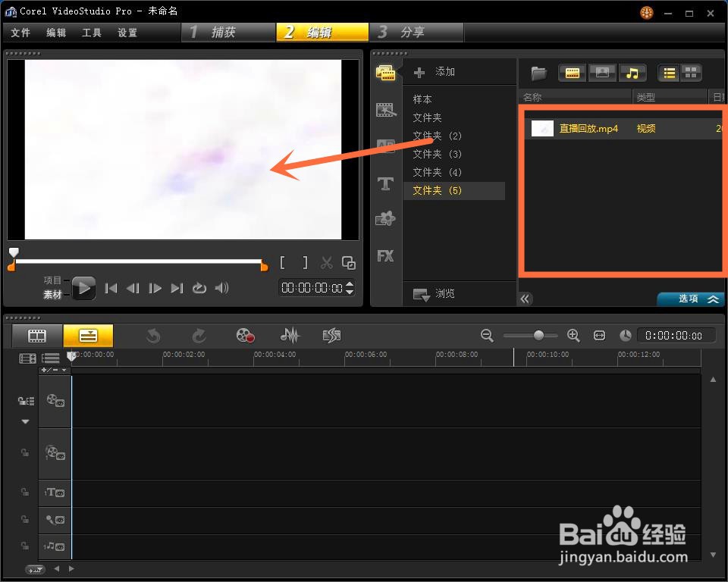Open the Record/Capture option
Screen dimensions: 728x582
coord(245,336)
